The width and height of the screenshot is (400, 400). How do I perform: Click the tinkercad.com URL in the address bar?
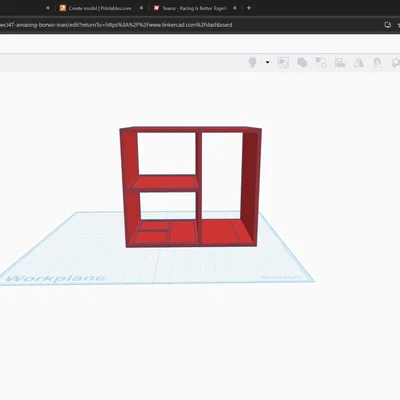coord(116,25)
